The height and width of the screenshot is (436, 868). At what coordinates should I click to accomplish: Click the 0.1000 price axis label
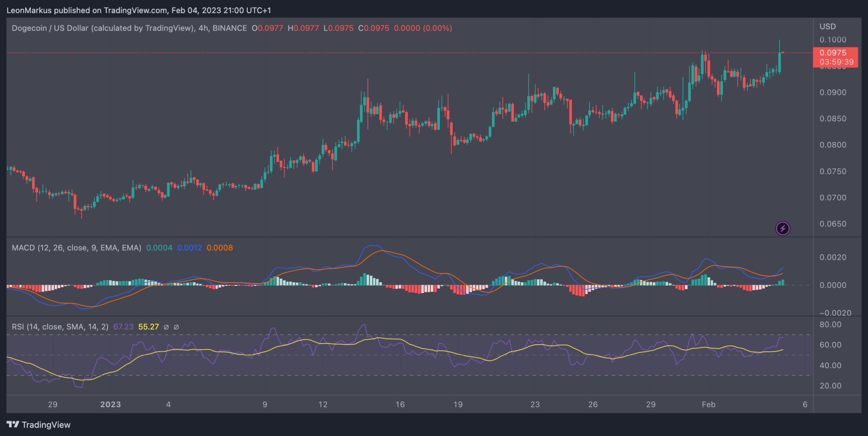833,40
